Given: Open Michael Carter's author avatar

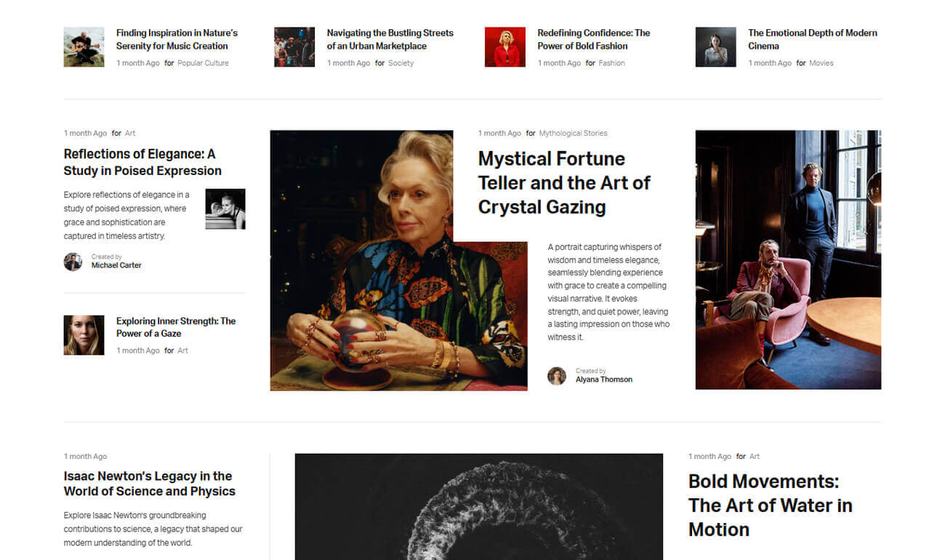Looking at the screenshot, I should [x=73, y=261].
